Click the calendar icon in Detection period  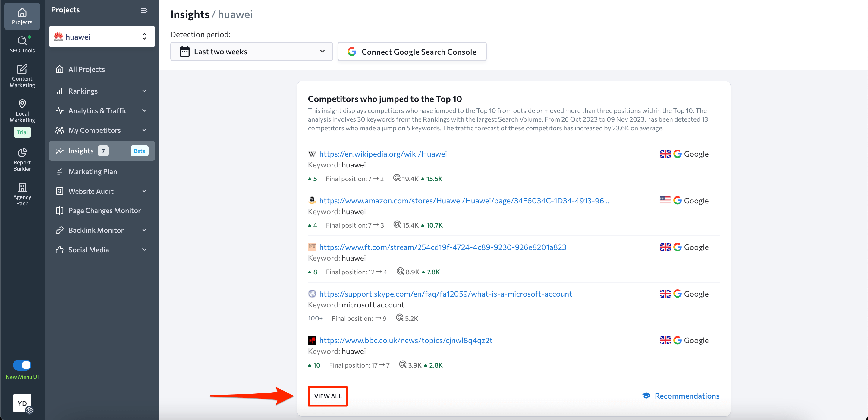(x=184, y=52)
